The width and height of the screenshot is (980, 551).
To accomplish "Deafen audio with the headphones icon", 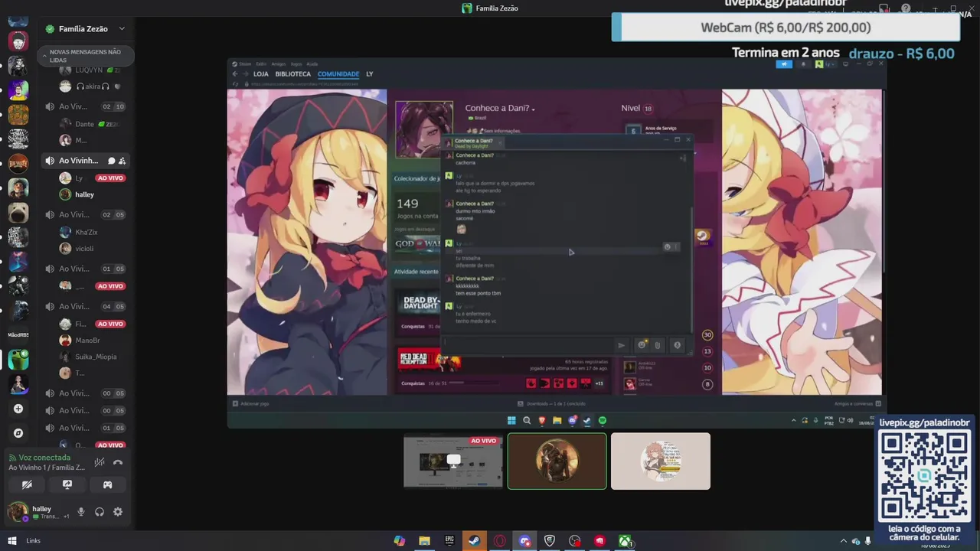I will [x=100, y=512].
